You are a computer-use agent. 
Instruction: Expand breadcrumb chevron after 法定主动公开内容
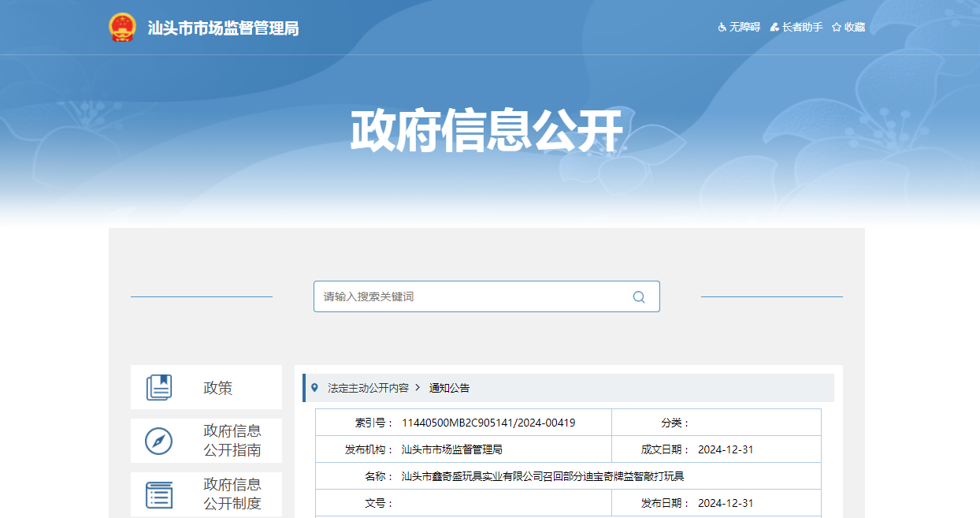418,388
